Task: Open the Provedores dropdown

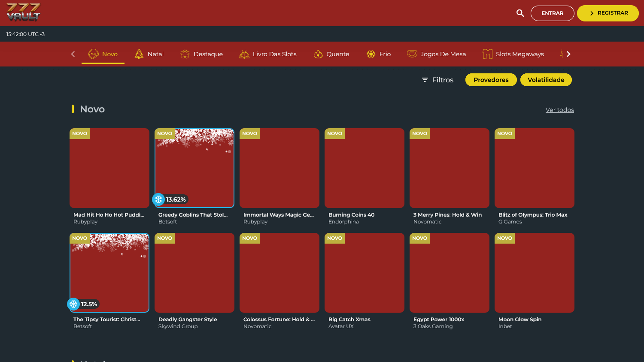Action: pos(491,80)
